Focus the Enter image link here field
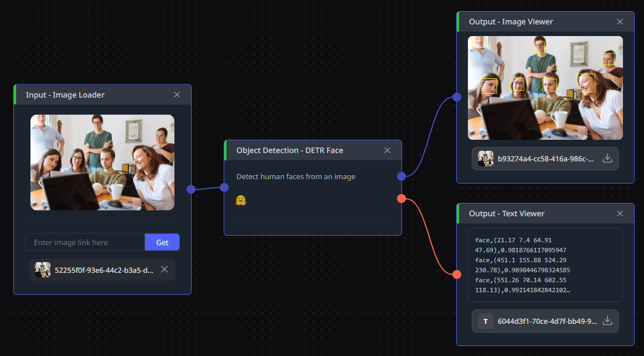Image resolution: width=644 pixels, height=356 pixels. point(85,242)
